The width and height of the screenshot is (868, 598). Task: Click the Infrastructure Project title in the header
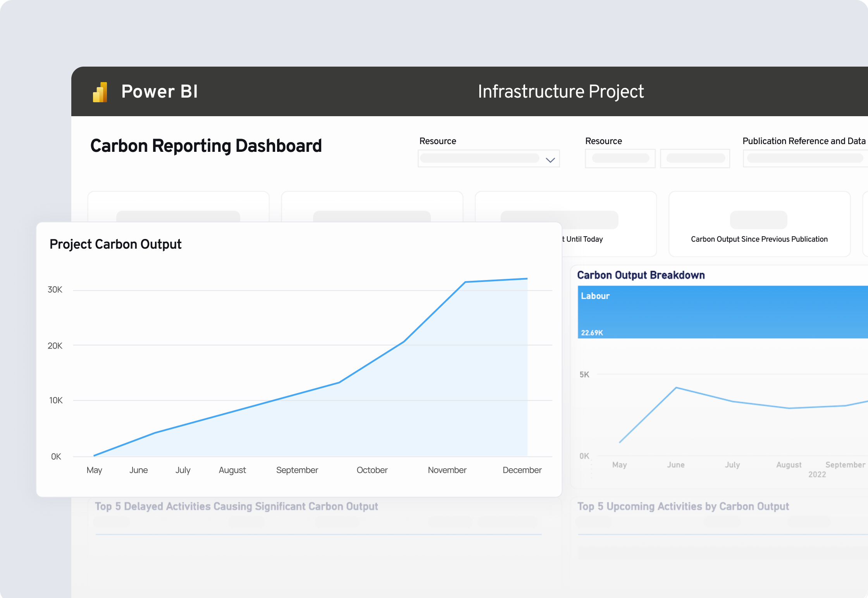[561, 92]
